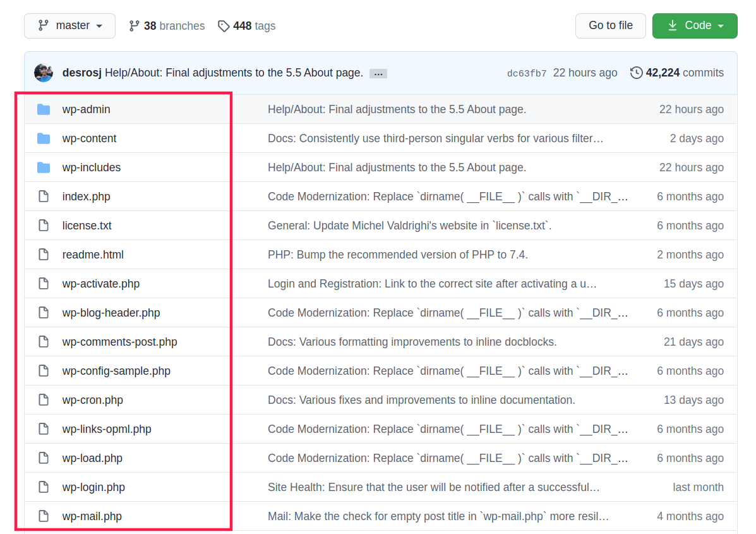The width and height of the screenshot is (756, 534).
Task: Click the wp-cron.php file icon
Action: (x=44, y=400)
